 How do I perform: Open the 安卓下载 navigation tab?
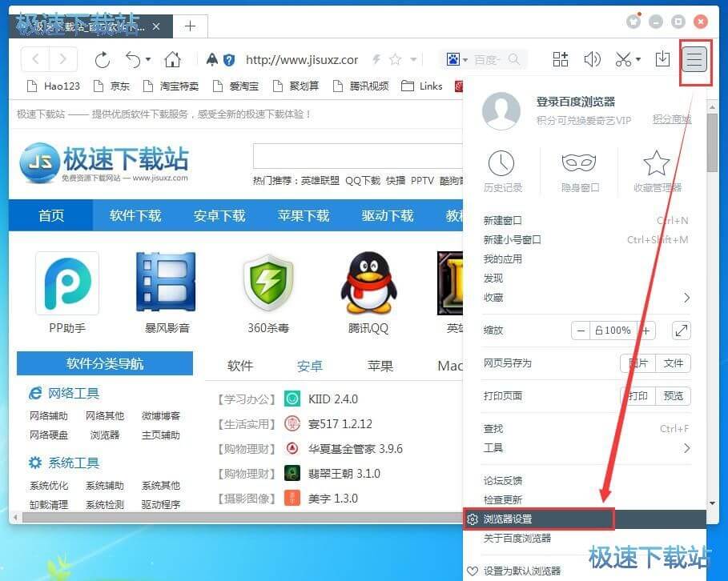click(x=219, y=215)
